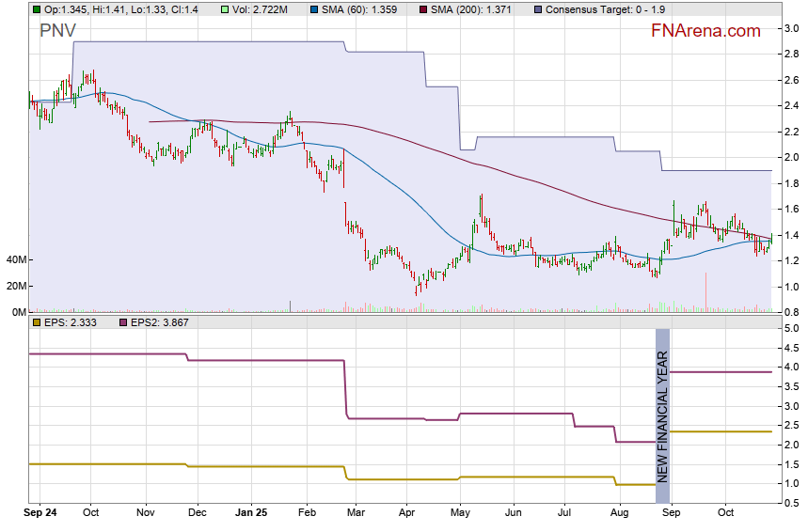Screen dimensions: 808x532
Task: Click the Sep 24 date label
Action: (40, 513)
